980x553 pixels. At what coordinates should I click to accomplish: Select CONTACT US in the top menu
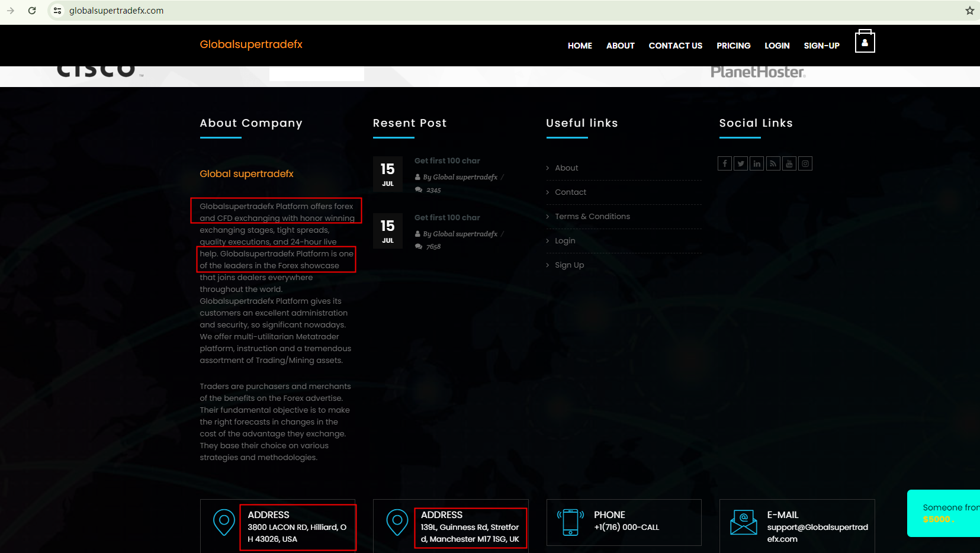pyautogui.click(x=675, y=46)
